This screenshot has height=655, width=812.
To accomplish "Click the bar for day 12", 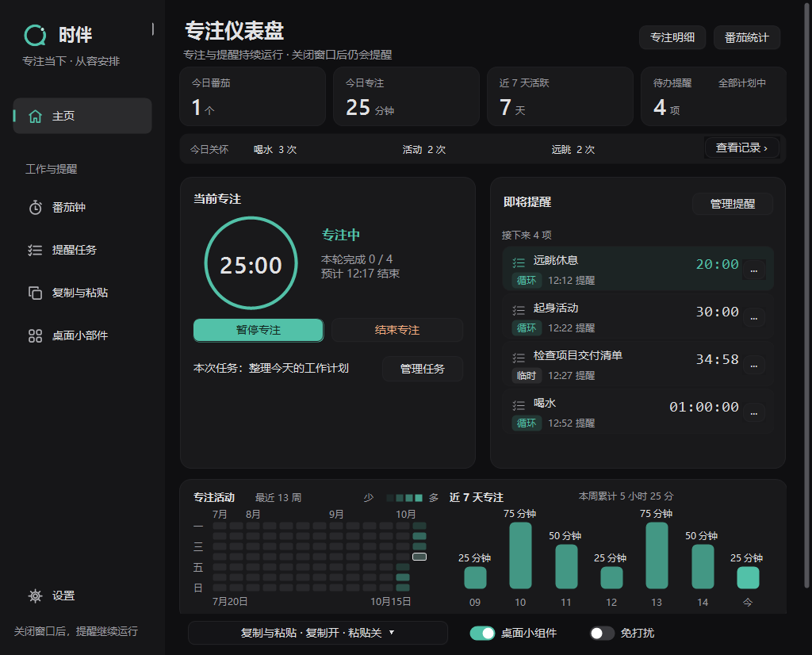I will pos(611,578).
